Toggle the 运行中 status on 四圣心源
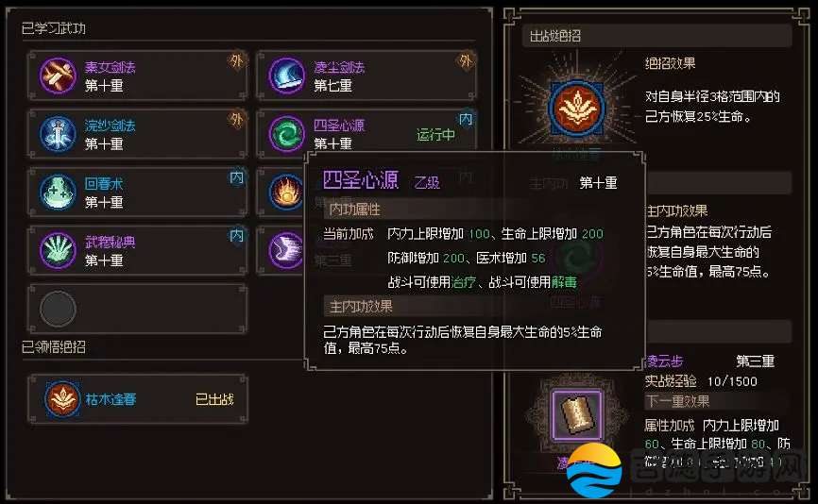This screenshot has height=504, width=818. [x=436, y=135]
